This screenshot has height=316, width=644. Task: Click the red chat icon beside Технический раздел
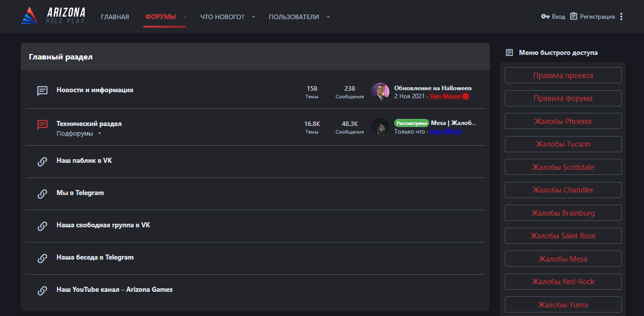[x=42, y=124]
